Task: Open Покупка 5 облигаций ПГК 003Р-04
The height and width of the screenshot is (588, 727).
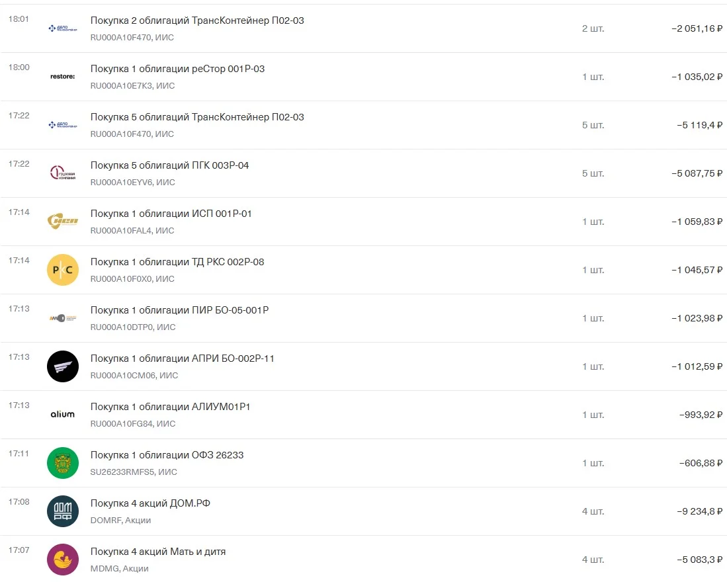Action: [x=364, y=173]
